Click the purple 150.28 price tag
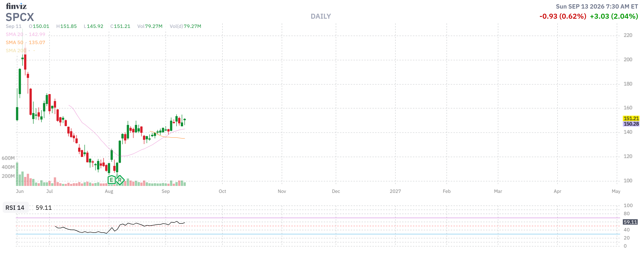The height and width of the screenshot is (253, 644). point(631,124)
